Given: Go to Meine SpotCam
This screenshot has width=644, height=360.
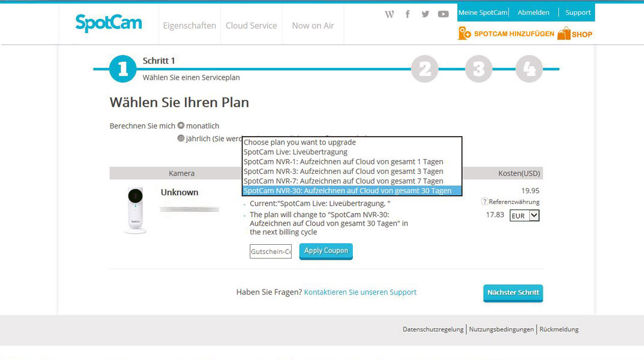Looking at the screenshot, I should (x=483, y=13).
